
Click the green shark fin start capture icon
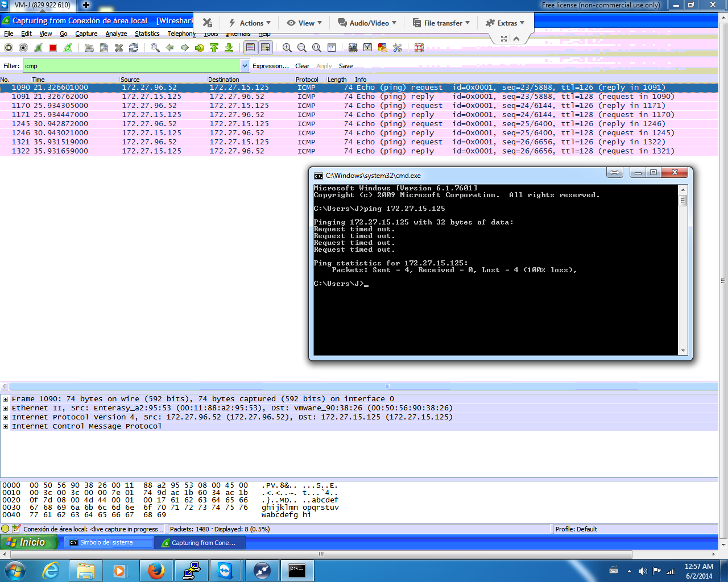click(x=38, y=48)
